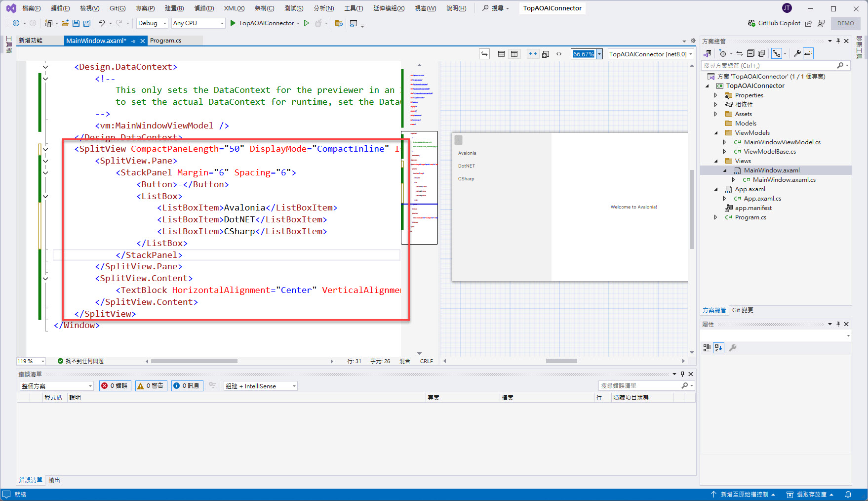
Task: Open the TopAOAIConnector [net8.0] target dropdown
Action: (x=651, y=54)
